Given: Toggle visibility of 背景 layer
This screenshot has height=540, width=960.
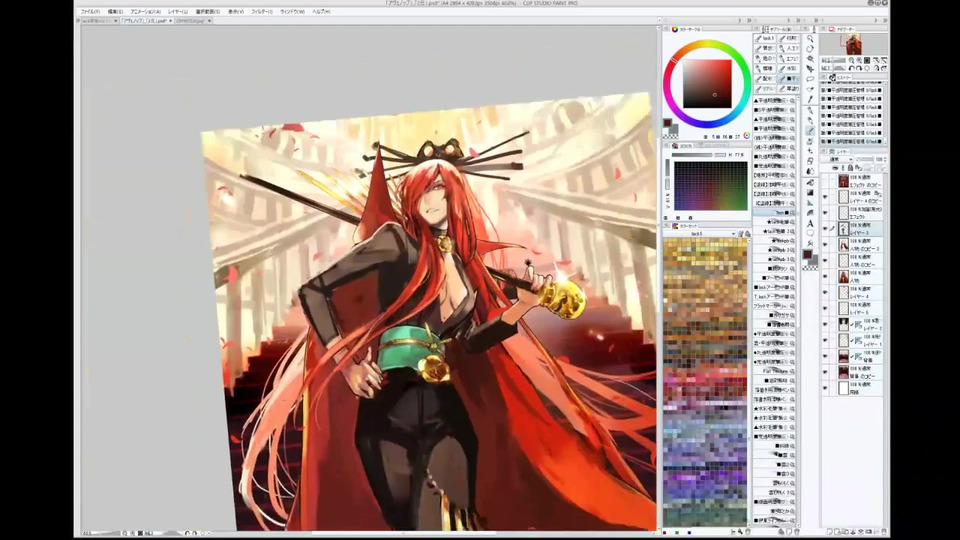Looking at the screenshot, I should 825,356.
